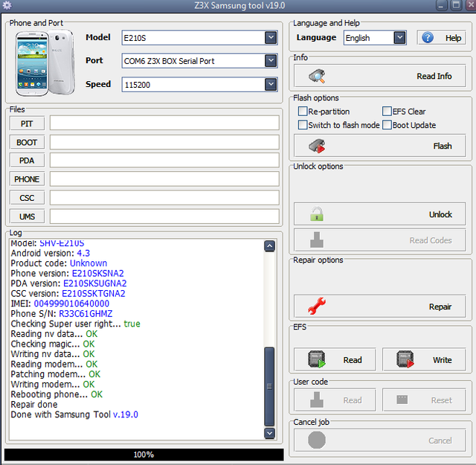476x465 pixels.
Task: Click the UMS file button
Action: pos(27,217)
